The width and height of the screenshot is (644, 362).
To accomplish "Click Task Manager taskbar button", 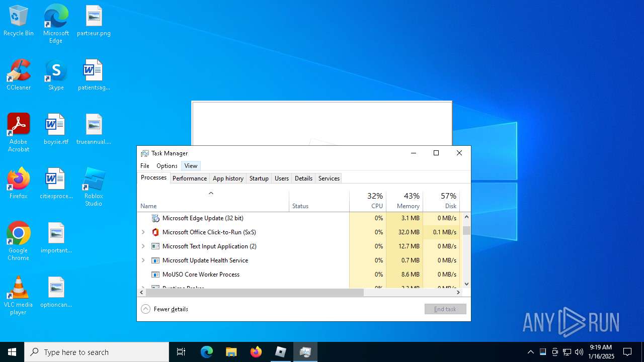I will [x=305, y=352].
